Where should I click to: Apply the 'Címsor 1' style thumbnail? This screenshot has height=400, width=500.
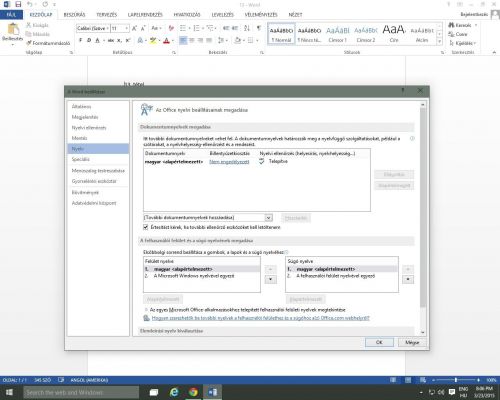(337, 34)
